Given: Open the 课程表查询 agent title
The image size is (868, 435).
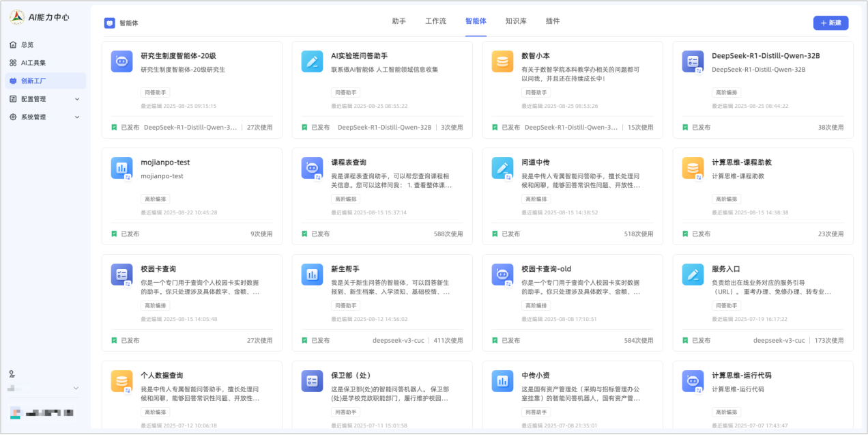Looking at the screenshot, I should tap(349, 163).
